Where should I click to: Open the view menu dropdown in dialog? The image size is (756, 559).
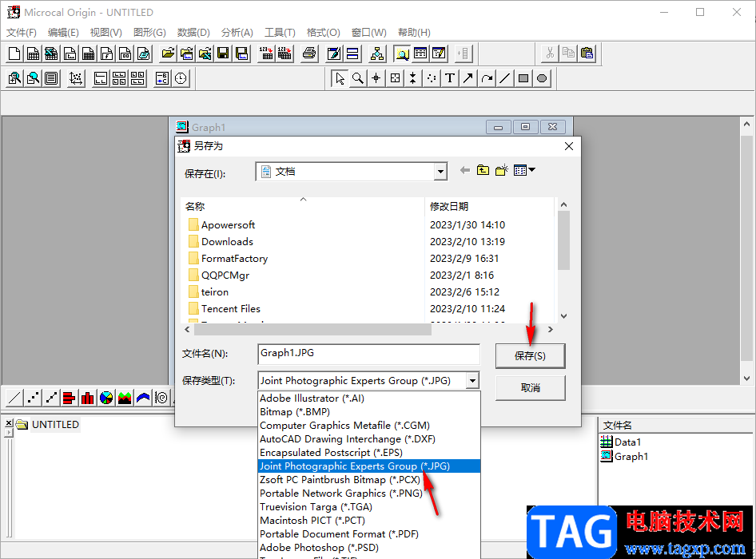point(524,170)
